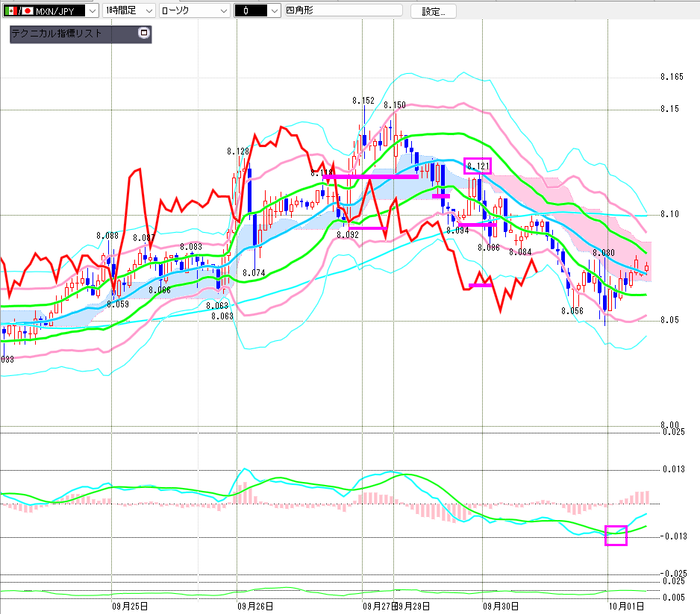Click the 09月25日 date axis label
Screen dimensions: 700x614
pyautogui.click(x=130, y=606)
